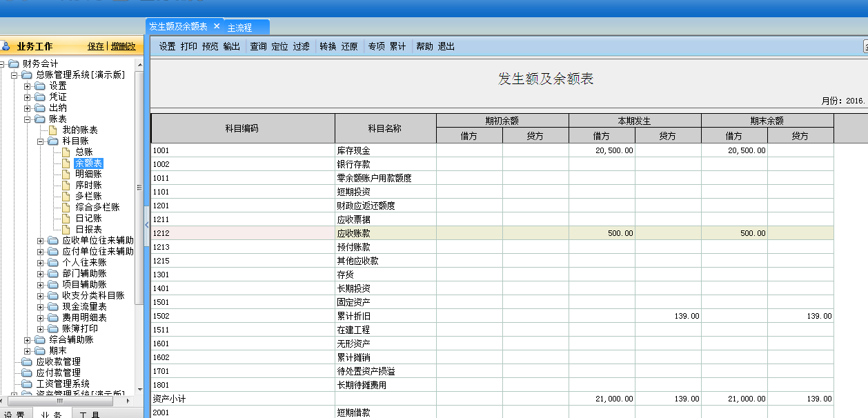Expand the 期末 tree node

pos(28,350)
